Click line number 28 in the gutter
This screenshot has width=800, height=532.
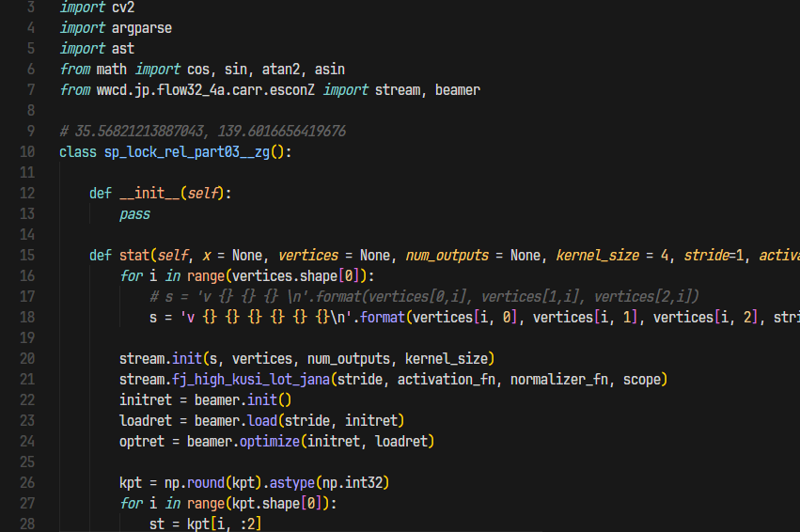point(26,524)
